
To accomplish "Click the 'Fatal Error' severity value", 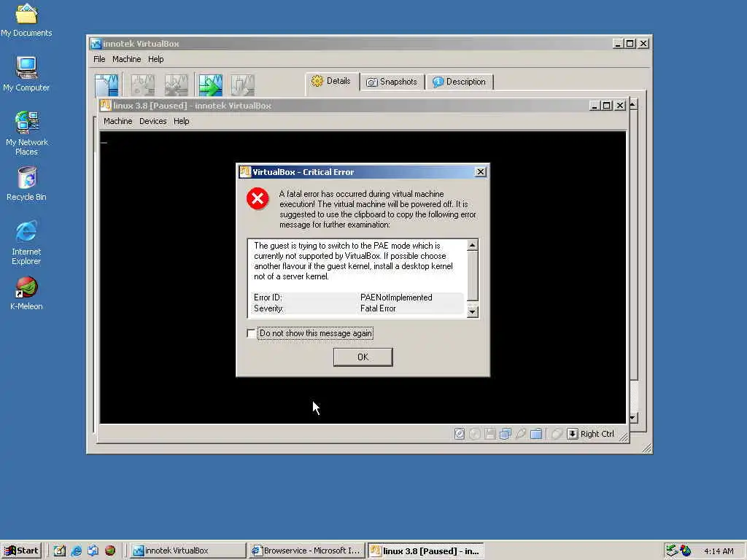I will click(378, 308).
